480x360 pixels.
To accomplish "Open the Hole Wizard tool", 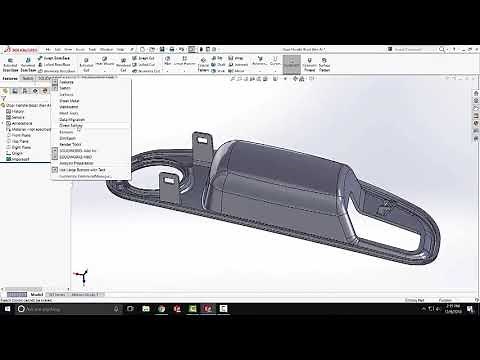I will (105, 61).
